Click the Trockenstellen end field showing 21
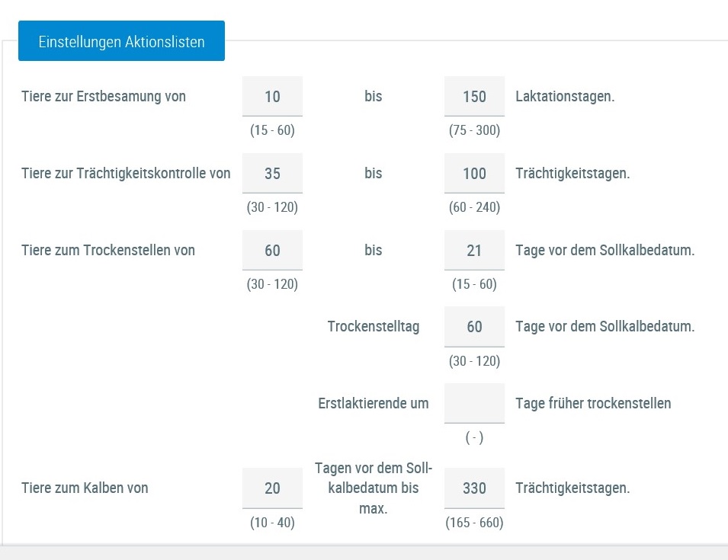Viewport: 728px width, 560px height. (x=474, y=251)
